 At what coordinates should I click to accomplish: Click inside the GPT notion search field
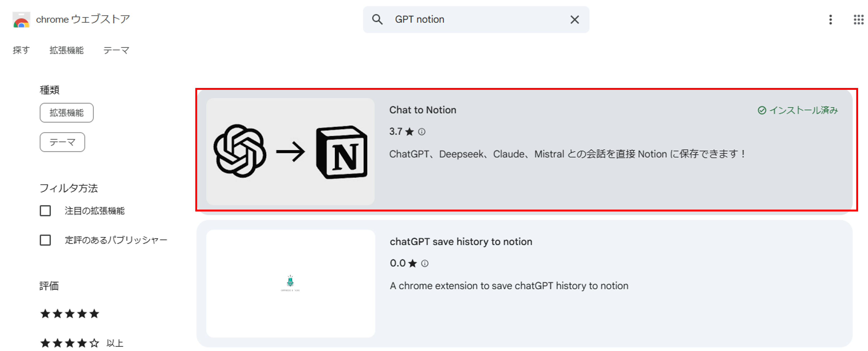click(x=472, y=20)
